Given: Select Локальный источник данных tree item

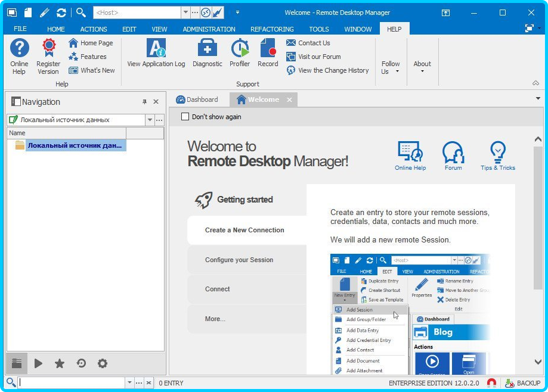Looking at the screenshot, I should click(75, 145).
